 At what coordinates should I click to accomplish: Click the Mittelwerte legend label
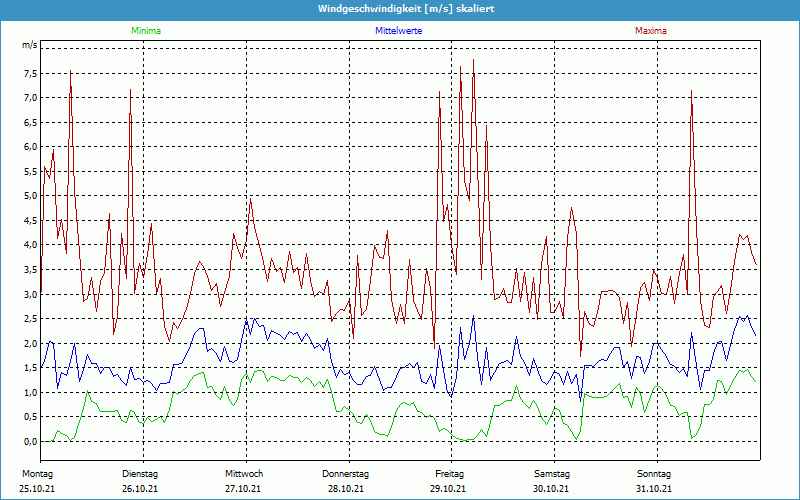(x=398, y=31)
